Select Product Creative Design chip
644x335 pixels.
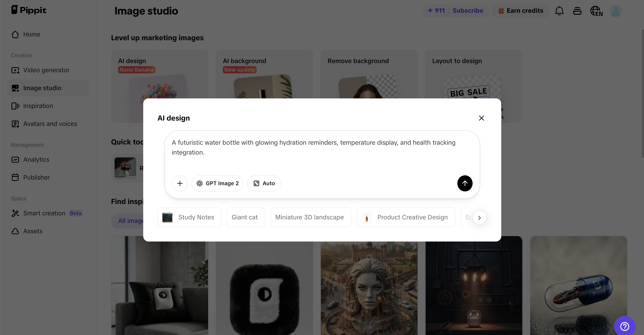point(406,217)
